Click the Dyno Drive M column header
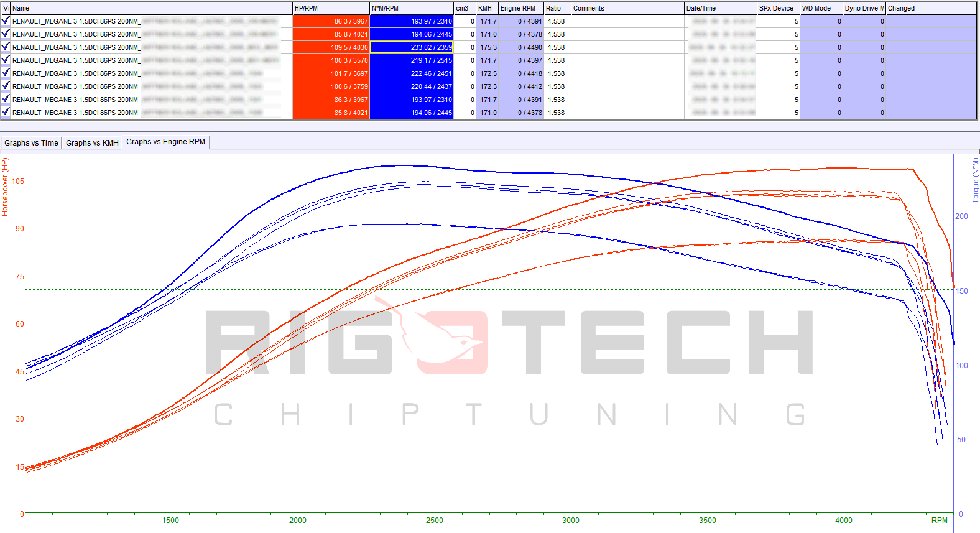 (x=864, y=8)
